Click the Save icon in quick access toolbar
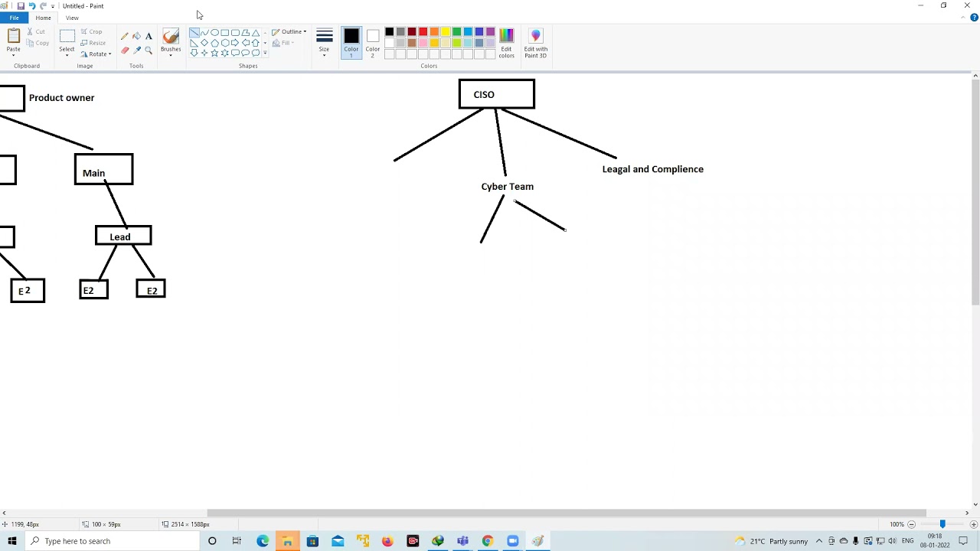Viewport: 980px width, 551px height. click(21, 6)
